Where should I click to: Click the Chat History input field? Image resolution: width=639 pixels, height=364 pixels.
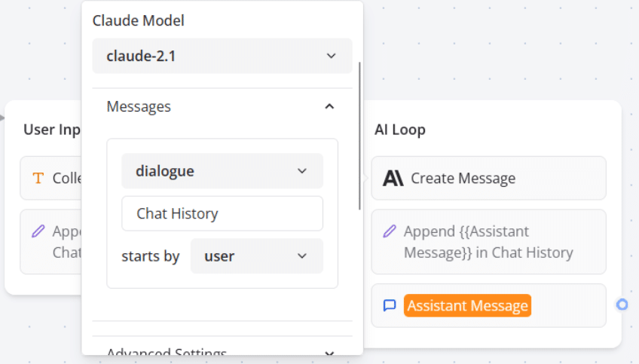pyautogui.click(x=222, y=213)
